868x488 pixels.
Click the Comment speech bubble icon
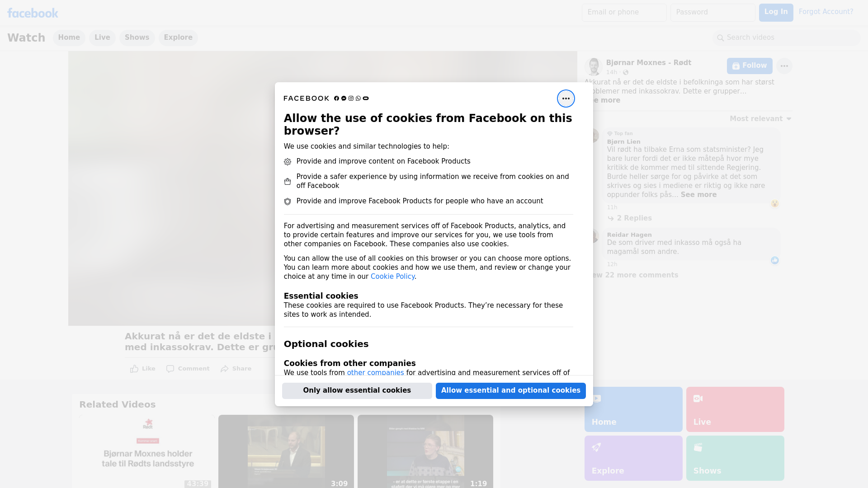(x=170, y=369)
